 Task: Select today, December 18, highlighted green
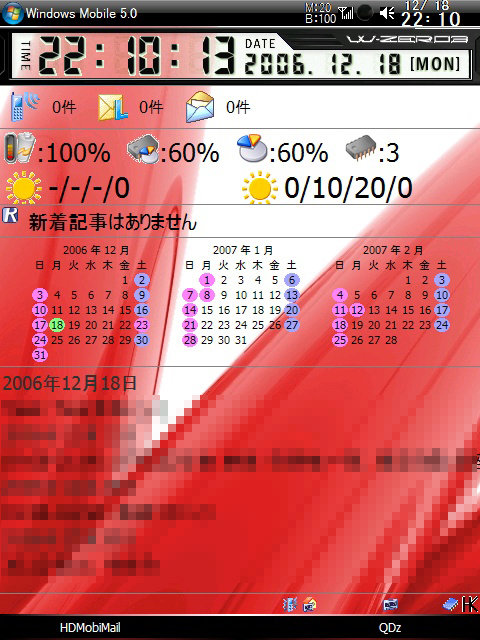coord(57,325)
